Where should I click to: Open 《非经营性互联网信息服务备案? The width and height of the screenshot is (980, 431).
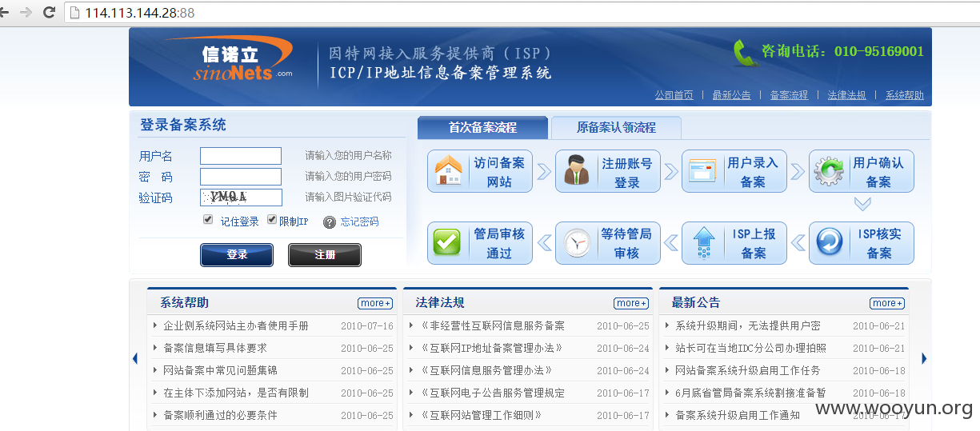pyautogui.click(x=492, y=326)
